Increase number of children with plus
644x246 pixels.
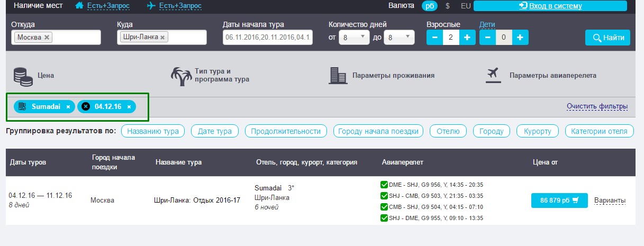tap(520, 38)
